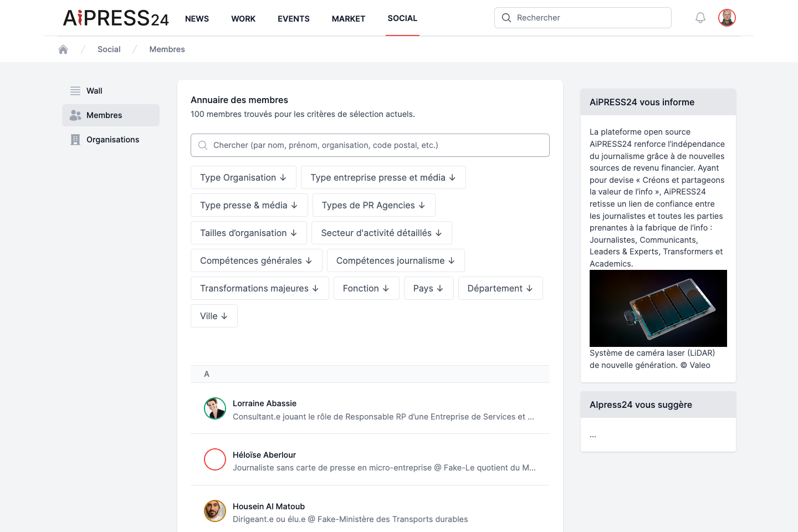
Task: Click the user profile avatar in header
Action: point(727,18)
